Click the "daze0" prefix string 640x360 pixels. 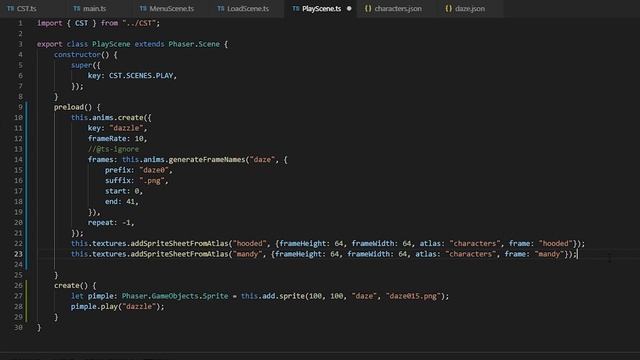[154, 170]
